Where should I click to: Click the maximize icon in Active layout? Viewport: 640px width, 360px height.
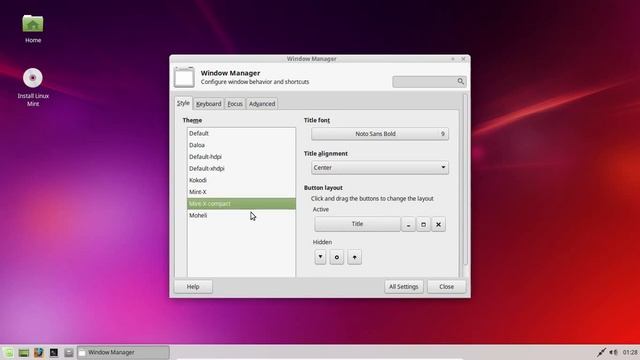click(x=423, y=224)
